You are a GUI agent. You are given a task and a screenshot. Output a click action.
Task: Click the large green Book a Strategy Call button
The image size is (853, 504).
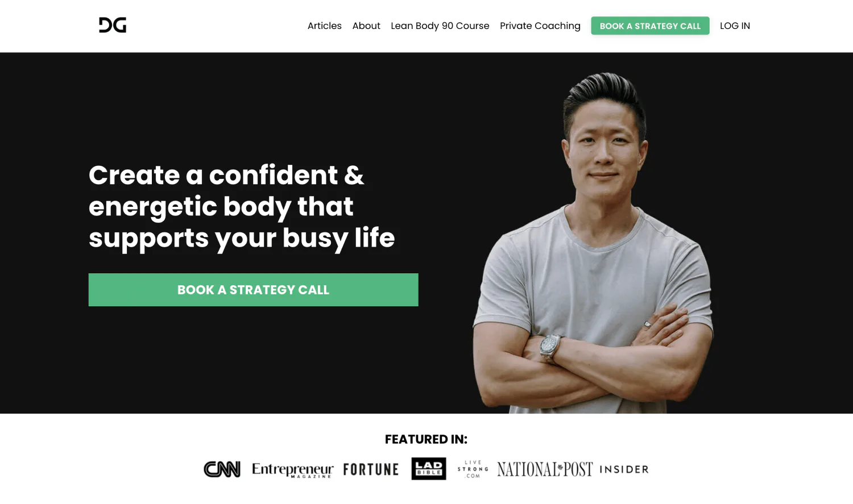[x=253, y=290]
